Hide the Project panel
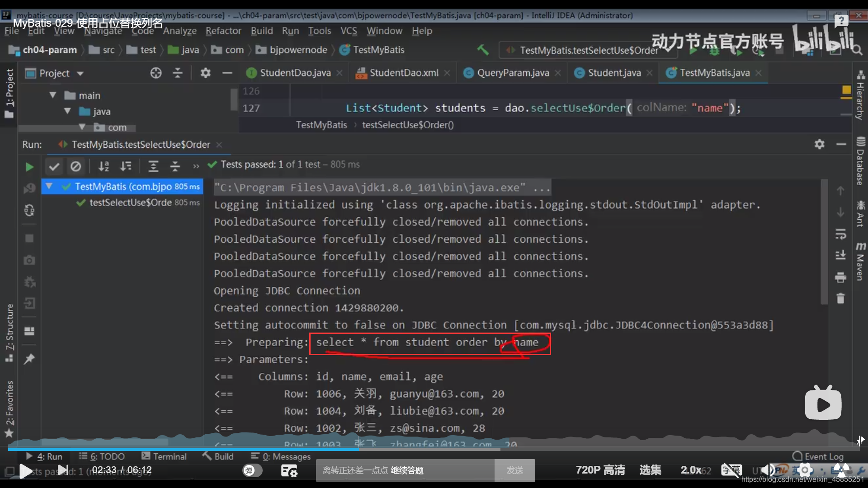Viewport: 868px width, 488px height. (227, 73)
